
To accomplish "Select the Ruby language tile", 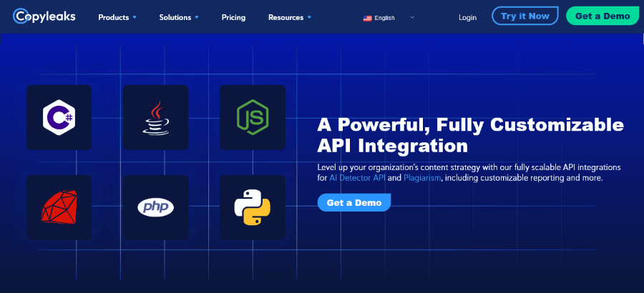I will (59, 207).
